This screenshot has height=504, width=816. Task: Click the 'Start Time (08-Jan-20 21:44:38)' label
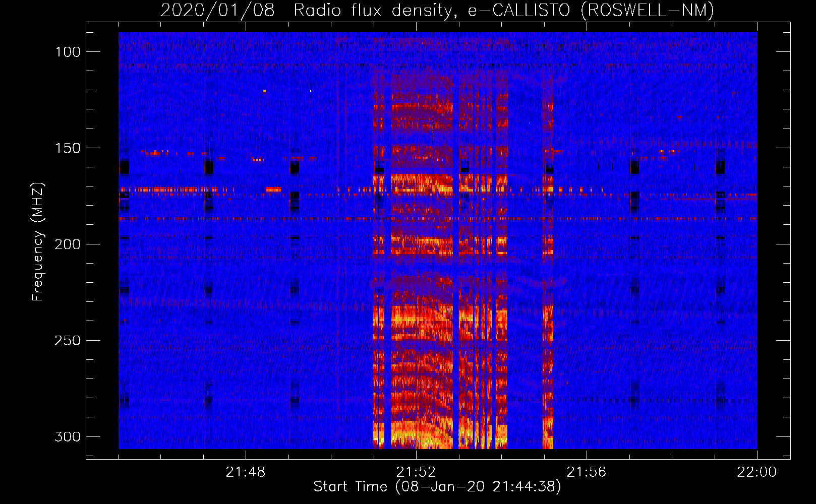pos(437,487)
